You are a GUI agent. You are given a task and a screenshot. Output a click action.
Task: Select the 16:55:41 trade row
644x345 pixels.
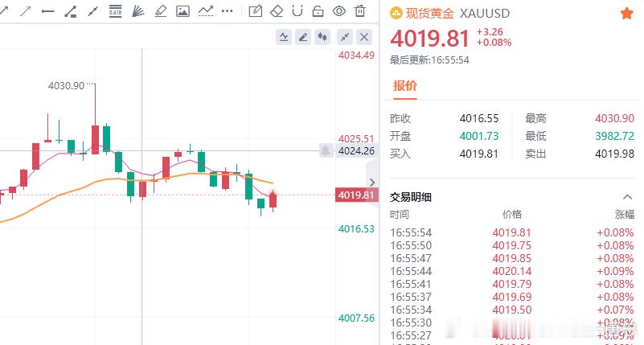(512, 284)
